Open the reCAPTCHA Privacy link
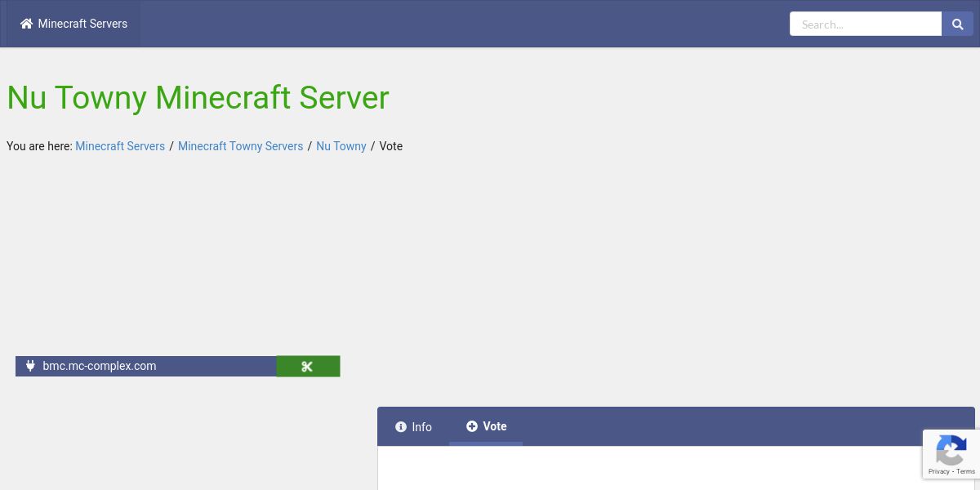 click(x=938, y=471)
